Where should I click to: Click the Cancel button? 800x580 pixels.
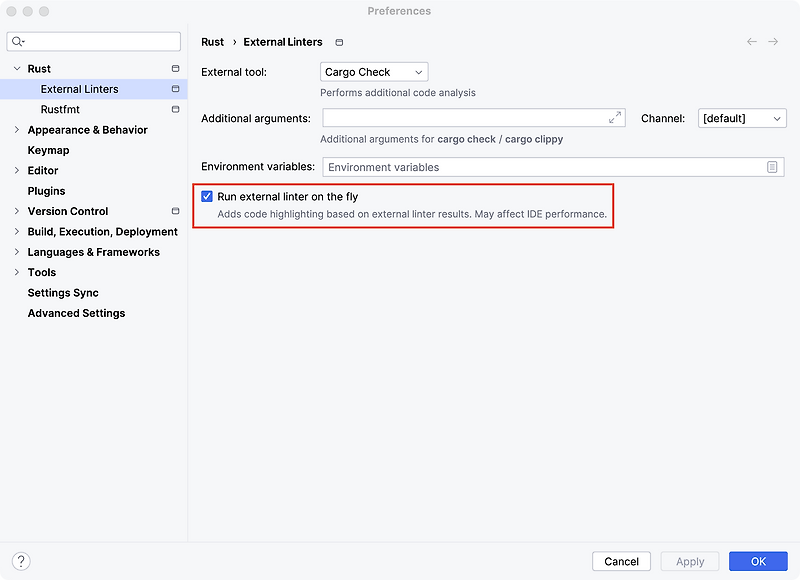point(622,561)
